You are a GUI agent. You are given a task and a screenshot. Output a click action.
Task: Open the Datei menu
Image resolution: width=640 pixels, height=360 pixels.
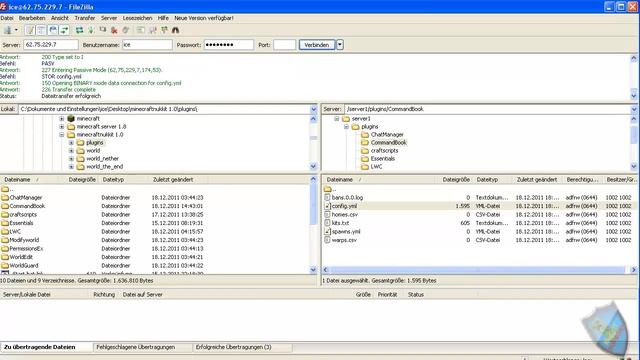(x=7, y=18)
